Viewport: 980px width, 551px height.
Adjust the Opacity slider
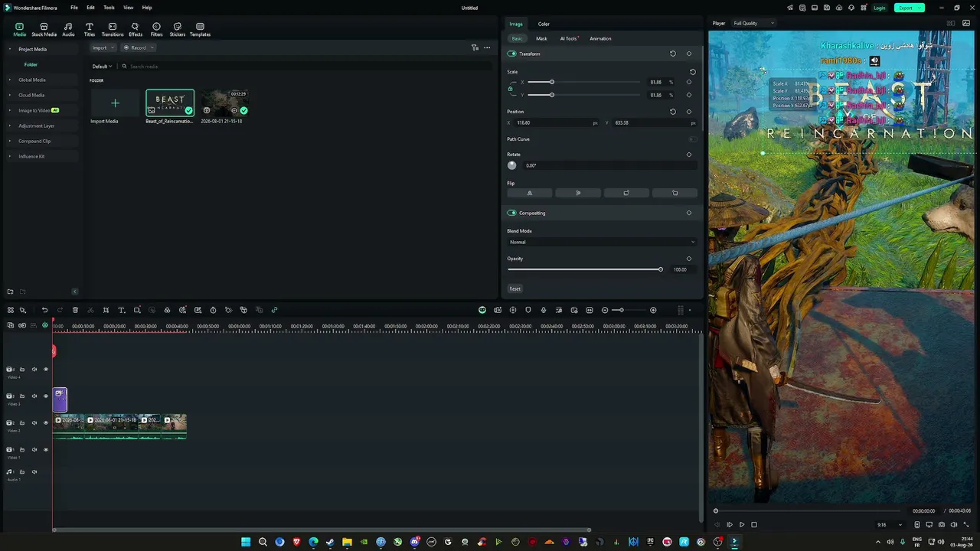586,269
